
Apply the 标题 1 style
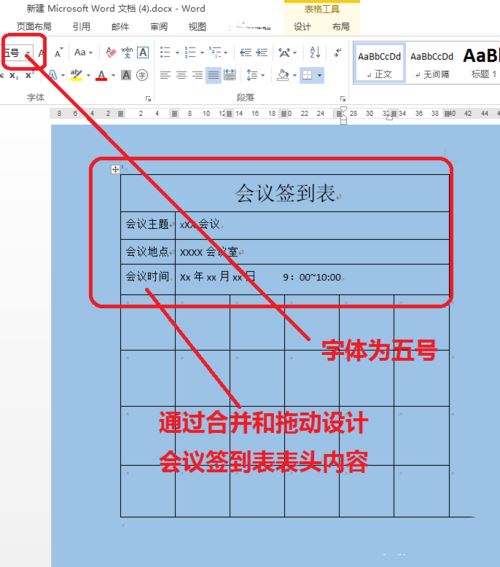[482, 64]
